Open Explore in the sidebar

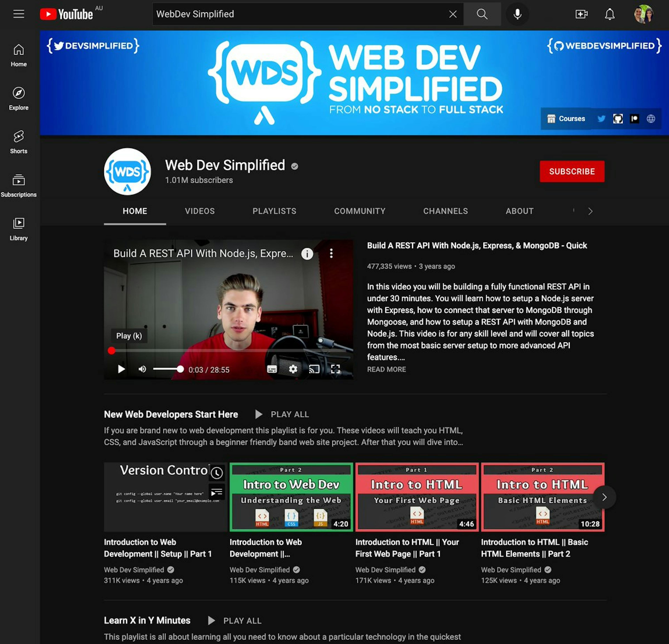(19, 99)
